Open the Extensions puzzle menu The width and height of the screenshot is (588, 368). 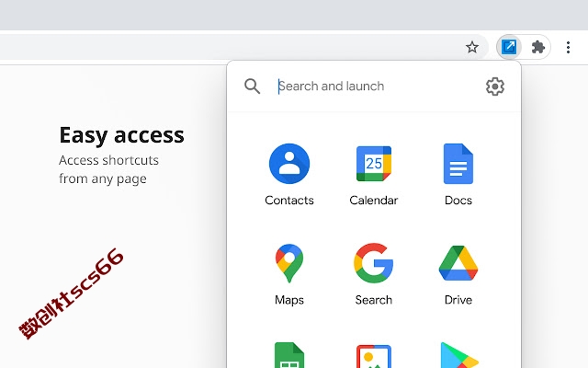coord(538,47)
